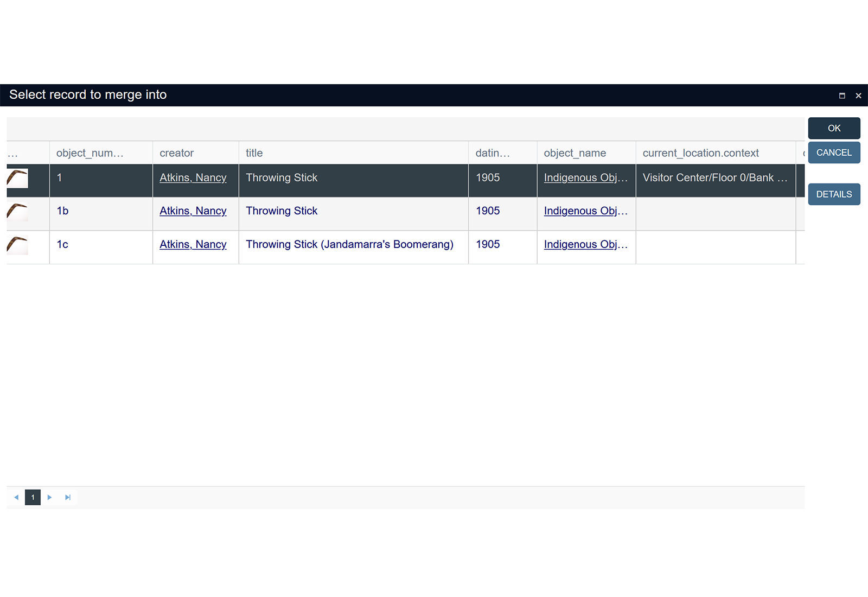Maximize the merge dialog window
This screenshot has height=597, width=868.
click(842, 96)
